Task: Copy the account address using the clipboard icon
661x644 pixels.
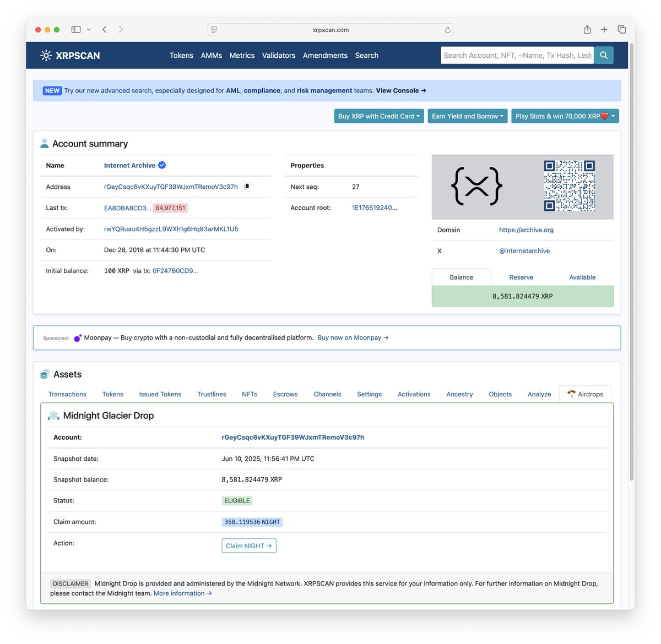Action: click(246, 187)
